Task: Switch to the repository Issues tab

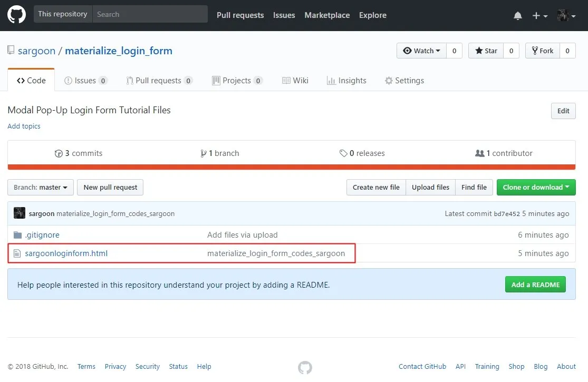Action: pos(86,81)
